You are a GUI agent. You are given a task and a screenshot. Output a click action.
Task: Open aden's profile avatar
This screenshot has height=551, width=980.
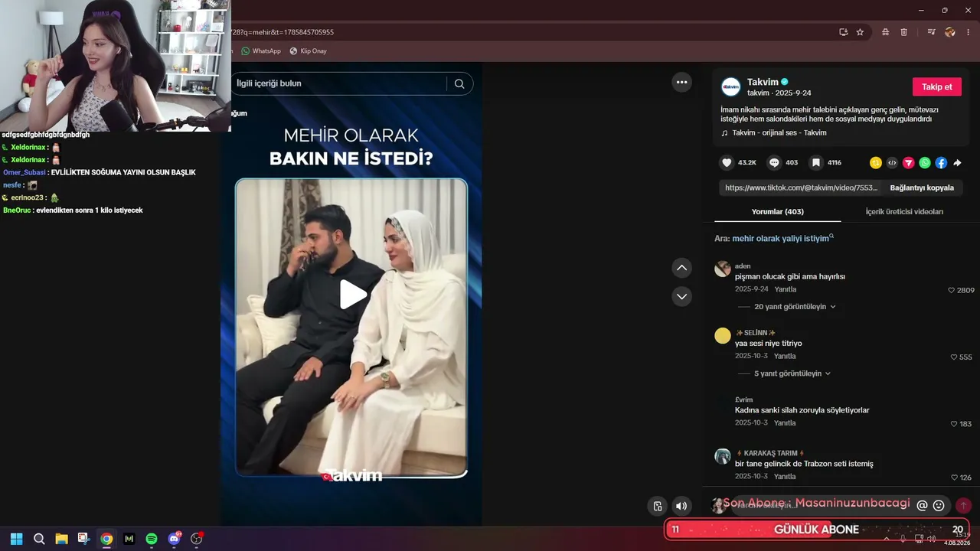[723, 269]
